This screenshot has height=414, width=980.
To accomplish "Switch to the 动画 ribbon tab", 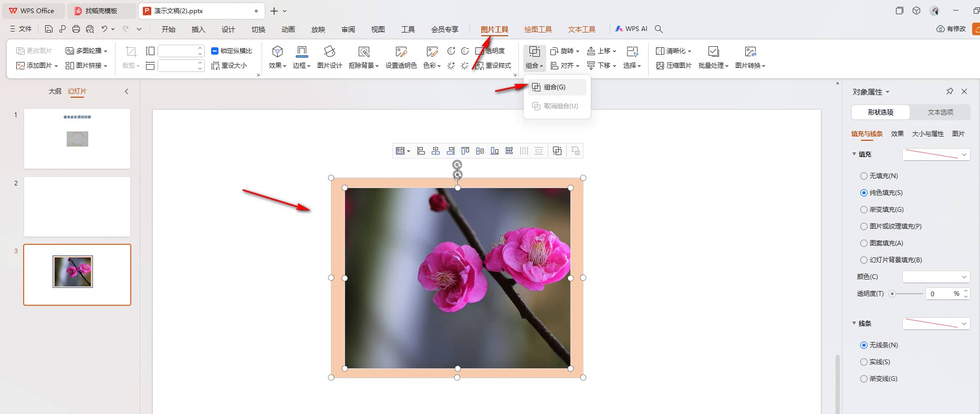I will coord(288,29).
